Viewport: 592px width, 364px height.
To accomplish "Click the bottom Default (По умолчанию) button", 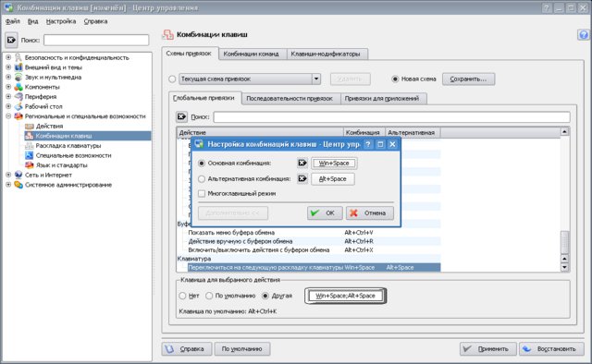I will tap(242, 349).
